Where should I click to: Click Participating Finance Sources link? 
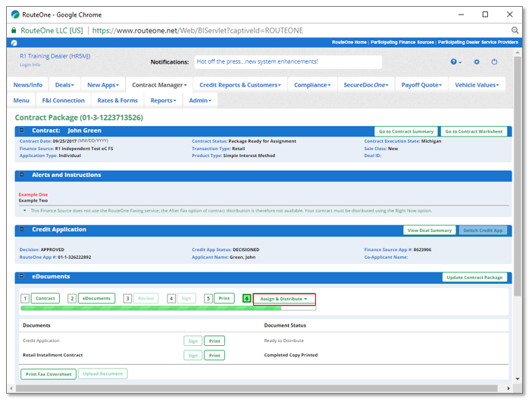[x=402, y=42]
